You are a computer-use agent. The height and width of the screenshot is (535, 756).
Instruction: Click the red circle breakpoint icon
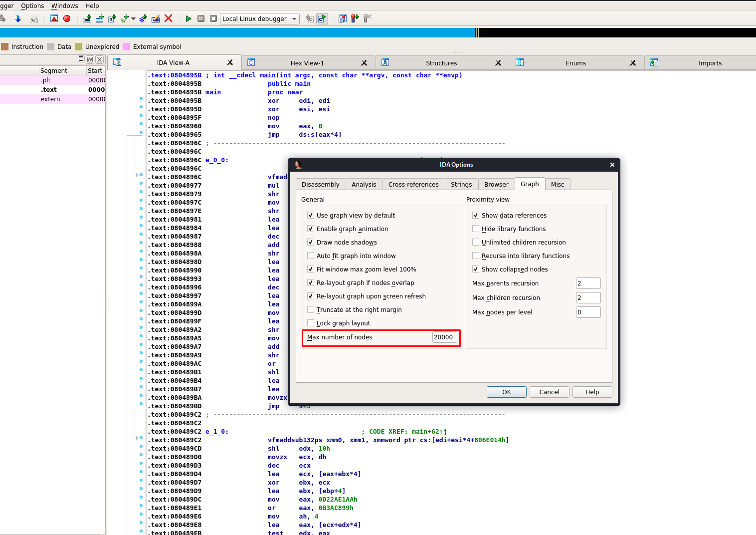(x=67, y=18)
